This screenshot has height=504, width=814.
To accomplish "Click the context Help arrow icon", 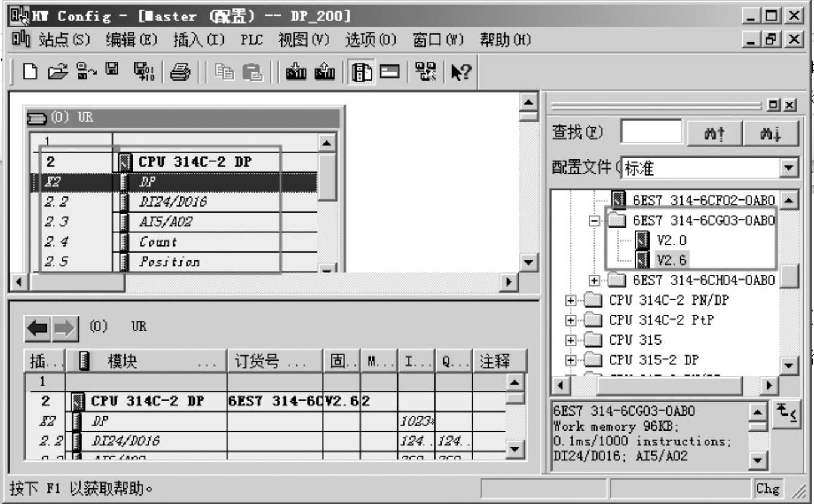I will tap(461, 73).
